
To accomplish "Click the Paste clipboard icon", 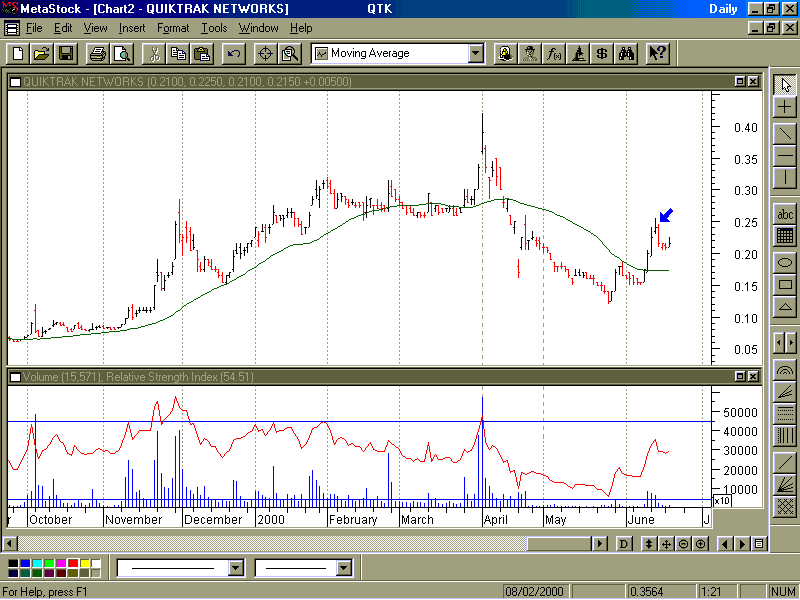I will (202, 53).
